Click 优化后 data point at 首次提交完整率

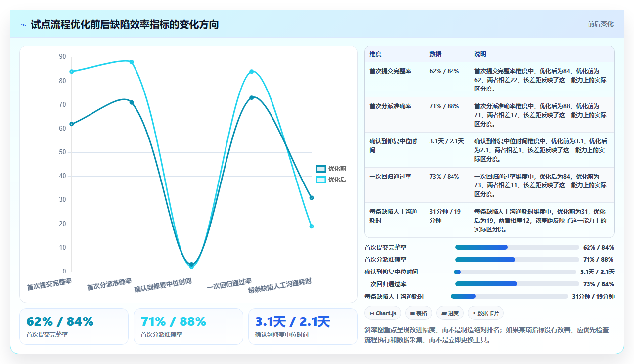[72, 72]
